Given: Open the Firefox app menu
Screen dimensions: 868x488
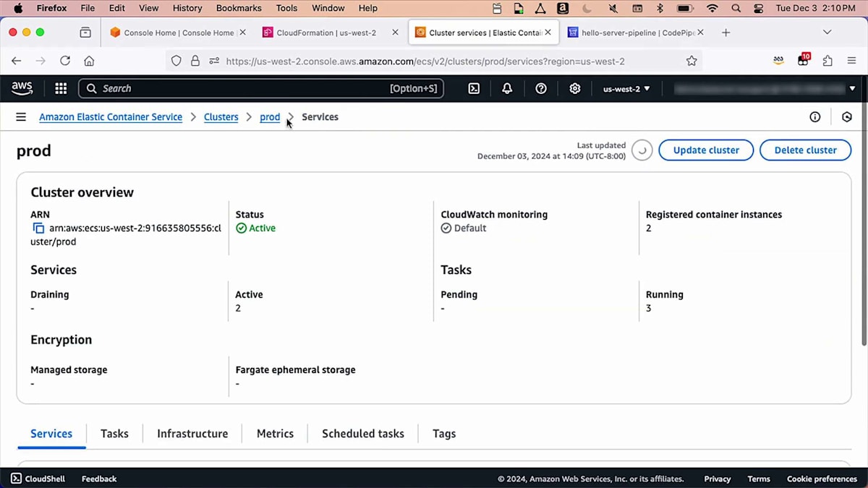Looking at the screenshot, I should pos(51,9).
